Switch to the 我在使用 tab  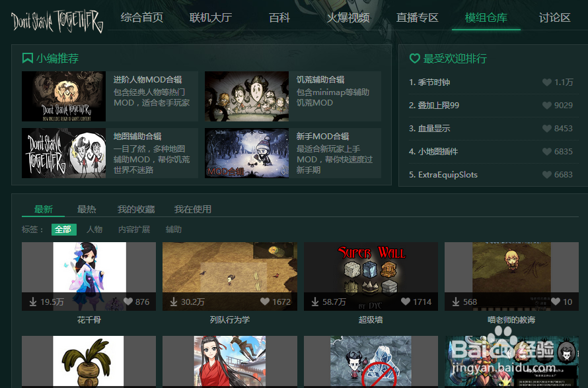(193, 209)
